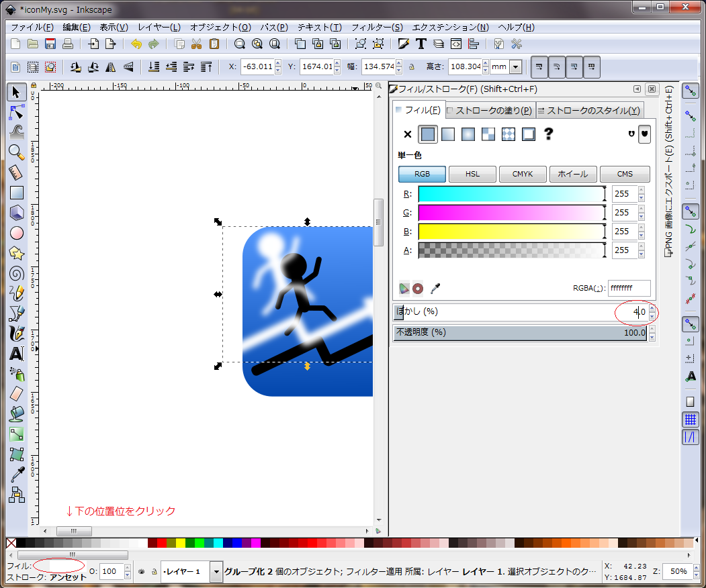Toggle the width-height lock icon
Image resolution: width=706 pixels, height=588 pixels.
pos(411,67)
